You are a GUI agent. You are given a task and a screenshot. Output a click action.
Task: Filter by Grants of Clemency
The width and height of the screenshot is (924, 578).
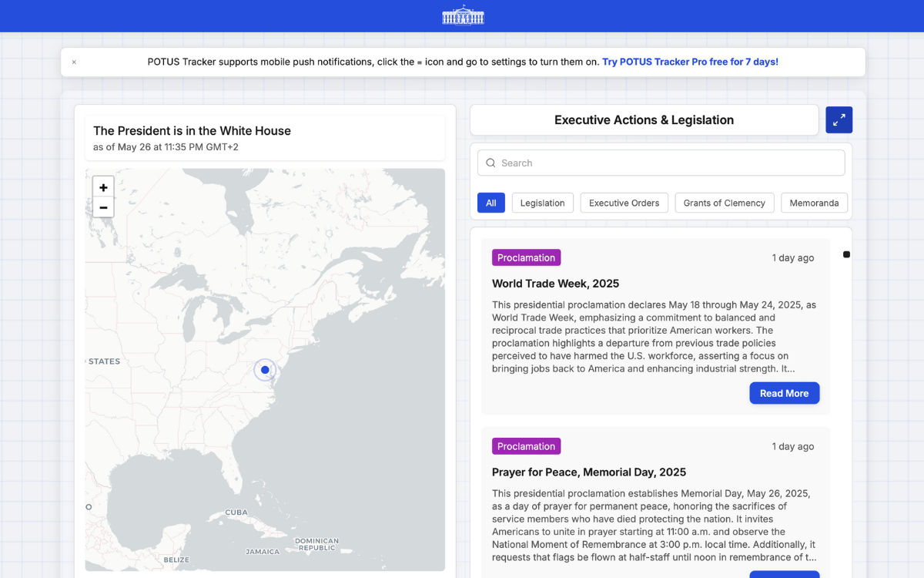point(725,203)
